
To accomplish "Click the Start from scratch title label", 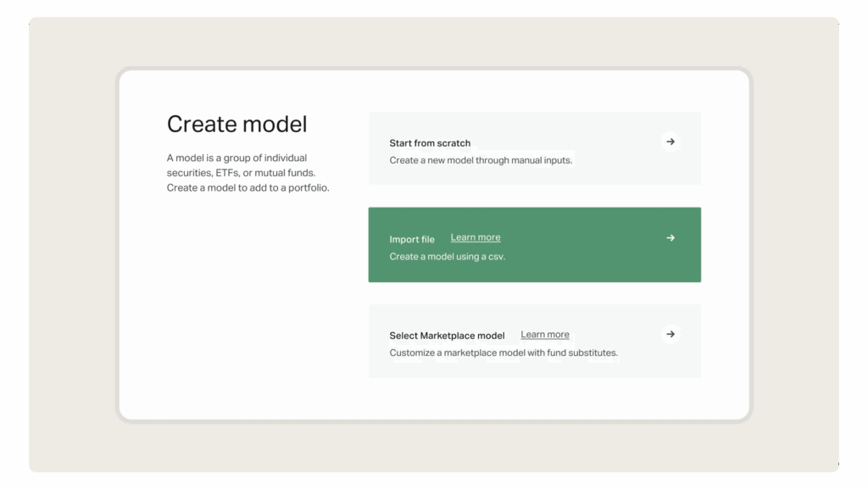I will point(430,143).
